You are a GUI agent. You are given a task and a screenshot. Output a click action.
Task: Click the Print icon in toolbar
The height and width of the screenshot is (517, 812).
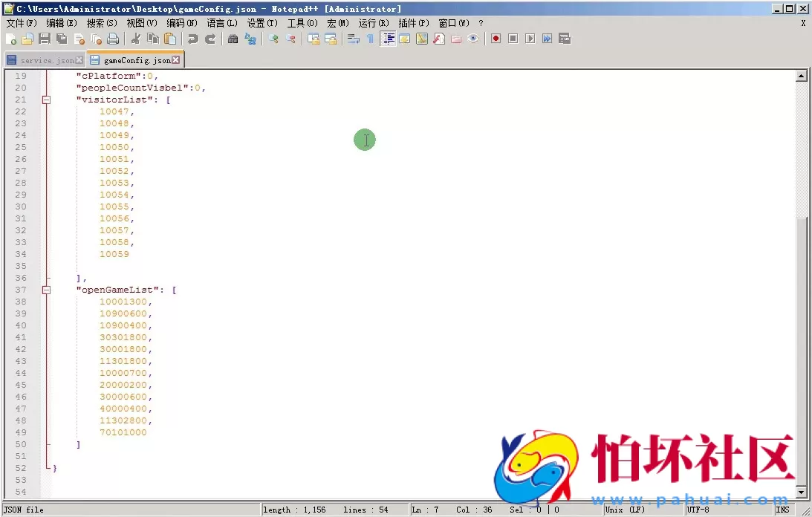(x=113, y=39)
